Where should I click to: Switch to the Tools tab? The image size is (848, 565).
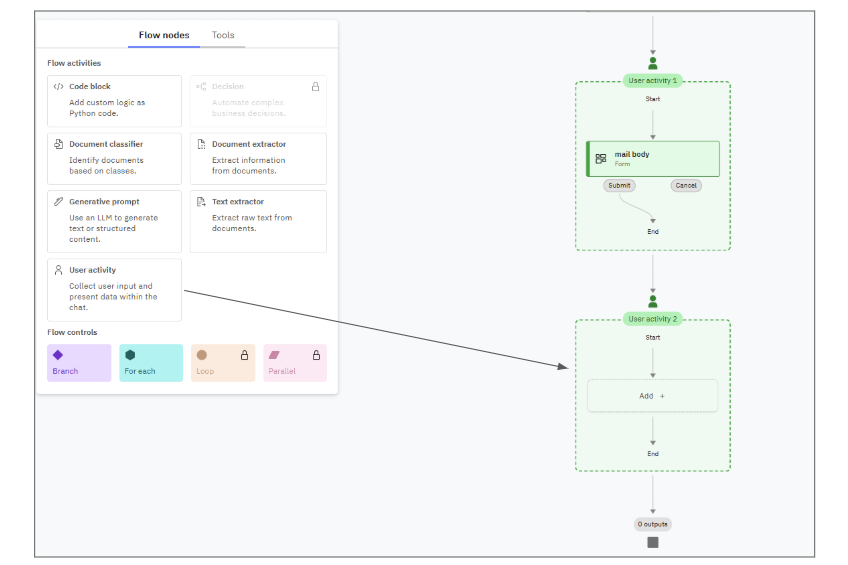pyautogui.click(x=223, y=35)
